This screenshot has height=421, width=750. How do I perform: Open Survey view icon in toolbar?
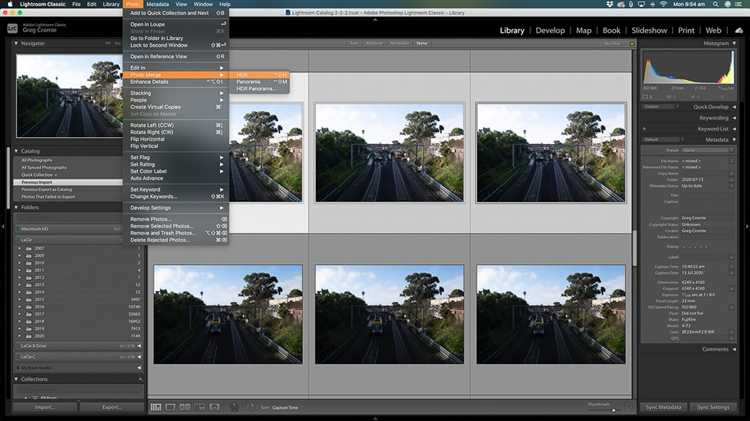200,407
